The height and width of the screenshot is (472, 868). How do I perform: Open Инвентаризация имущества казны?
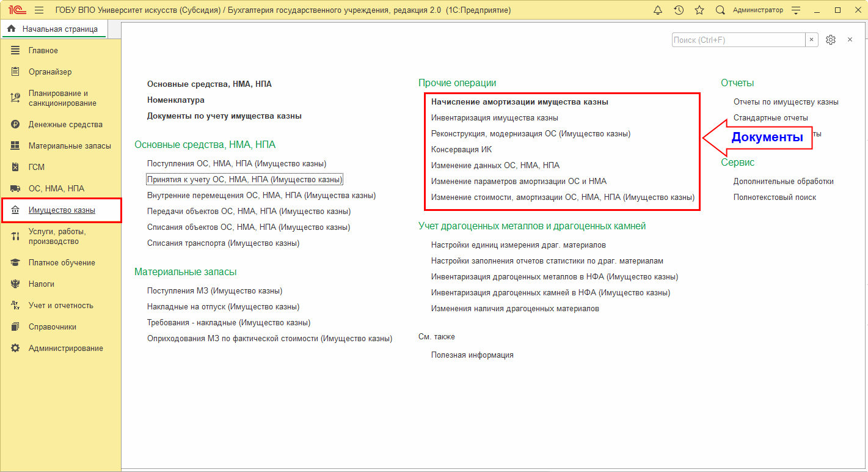495,118
